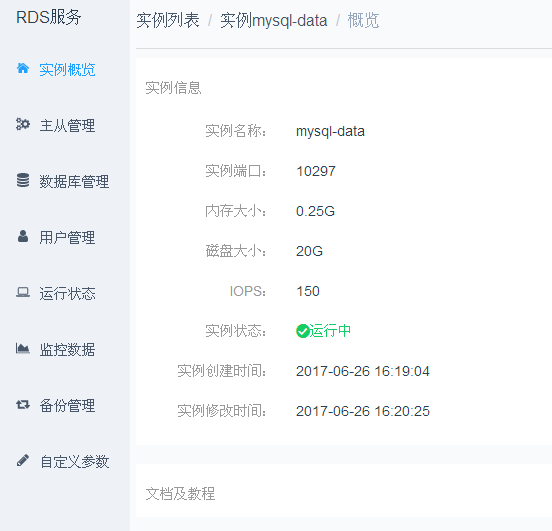Click the green running status checkmark
Image resolution: width=552 pixels, height=531 pixels.
point(303,331)
